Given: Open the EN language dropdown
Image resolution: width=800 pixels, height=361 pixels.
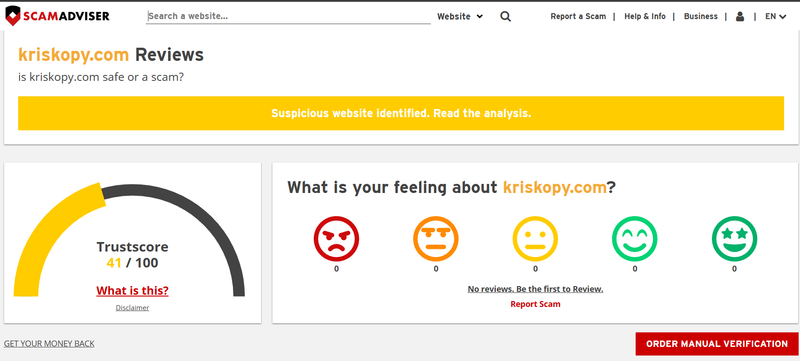Looking at the screenshot, I should 776,16.
